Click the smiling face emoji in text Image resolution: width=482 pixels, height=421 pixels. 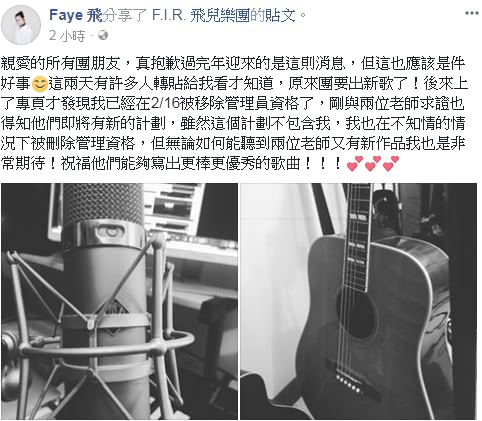40,84
